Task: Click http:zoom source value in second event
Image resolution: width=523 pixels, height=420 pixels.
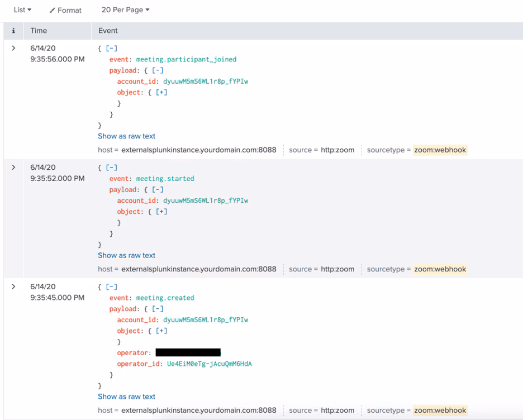Action: (337, 269)
